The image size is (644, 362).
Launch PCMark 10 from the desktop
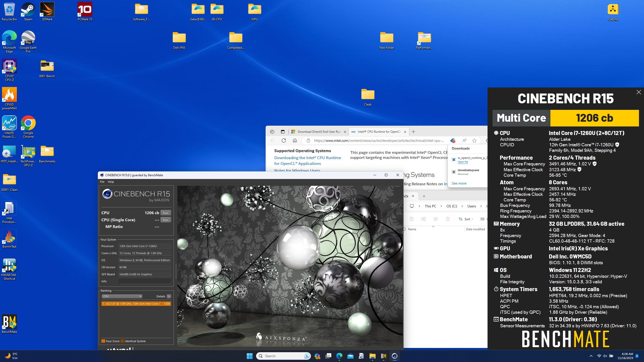tap(85, 12)
